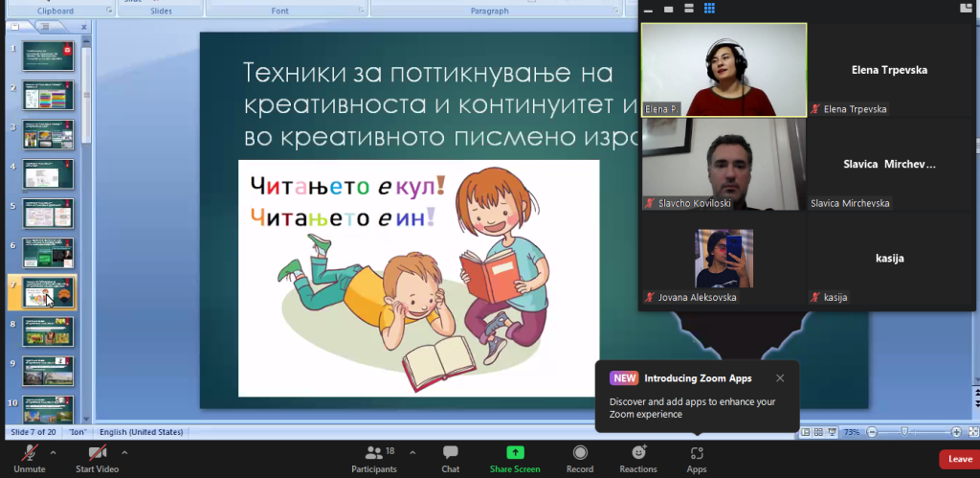Select slide 8 thumbnail in the panel
This screenshot has width=980, height=478.
click(x=50, y=331)
